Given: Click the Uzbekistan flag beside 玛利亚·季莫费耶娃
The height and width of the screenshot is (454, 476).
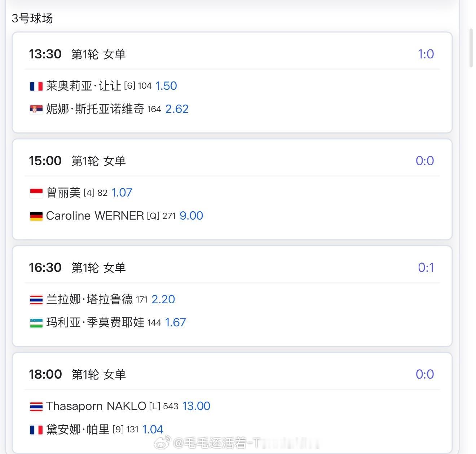Looking at the screenshot, I should pyautogui.click(x=36, y=323).
